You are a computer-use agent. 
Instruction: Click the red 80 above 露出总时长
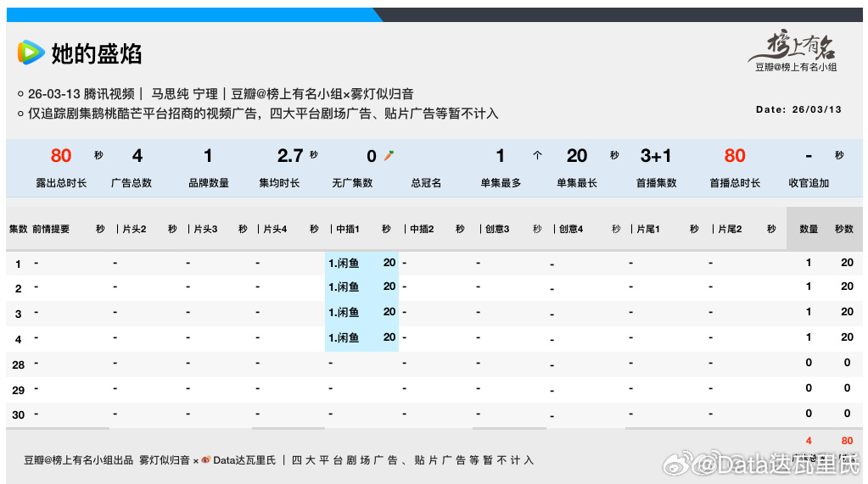pyautogui.click(x=61, y=155)
